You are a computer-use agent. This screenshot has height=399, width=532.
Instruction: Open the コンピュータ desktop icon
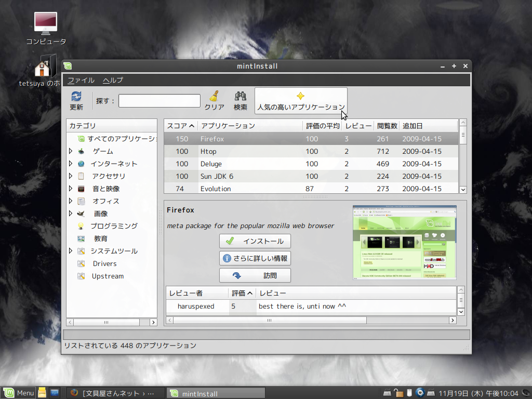[x=46, y=29]
